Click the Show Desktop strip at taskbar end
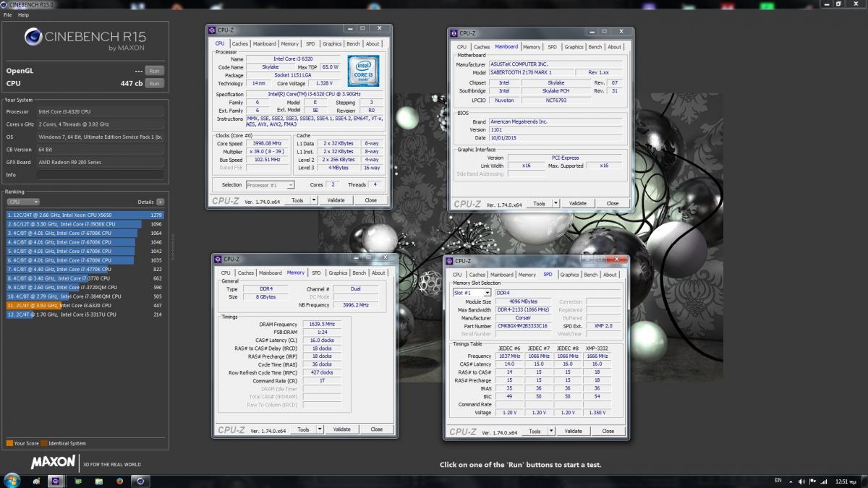This screenshot has width=868, height=488. point(864,480)
